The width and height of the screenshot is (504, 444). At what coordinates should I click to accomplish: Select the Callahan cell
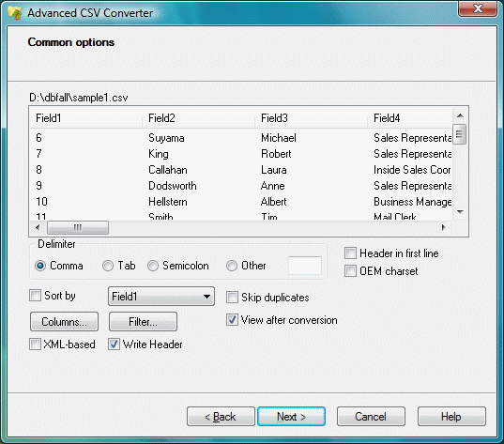[x=168, y=170]
